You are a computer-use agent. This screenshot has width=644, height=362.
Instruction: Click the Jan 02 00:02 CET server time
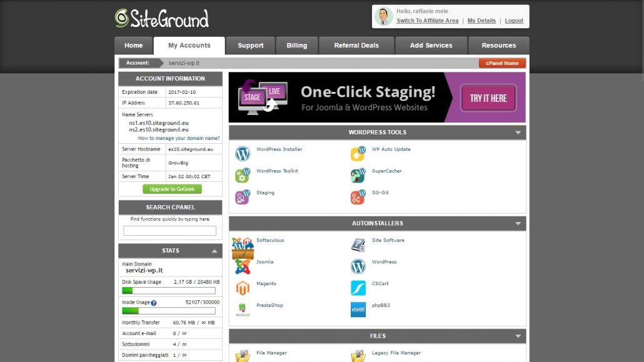(x=189, y=176)
